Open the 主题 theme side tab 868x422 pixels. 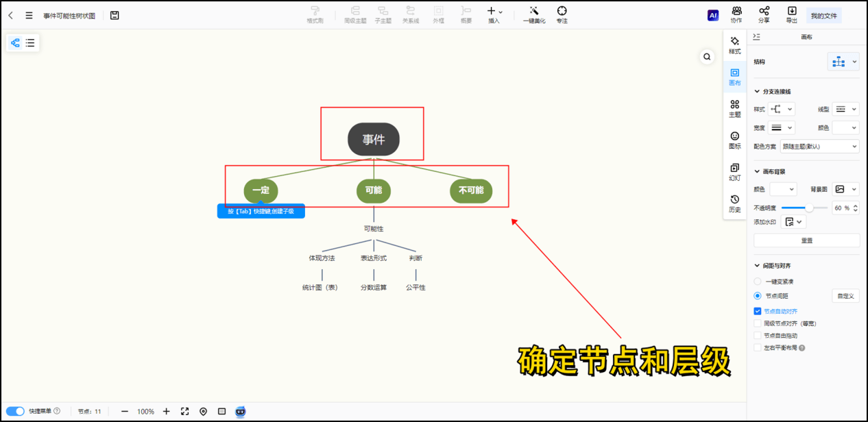click(x=734, y=108)
